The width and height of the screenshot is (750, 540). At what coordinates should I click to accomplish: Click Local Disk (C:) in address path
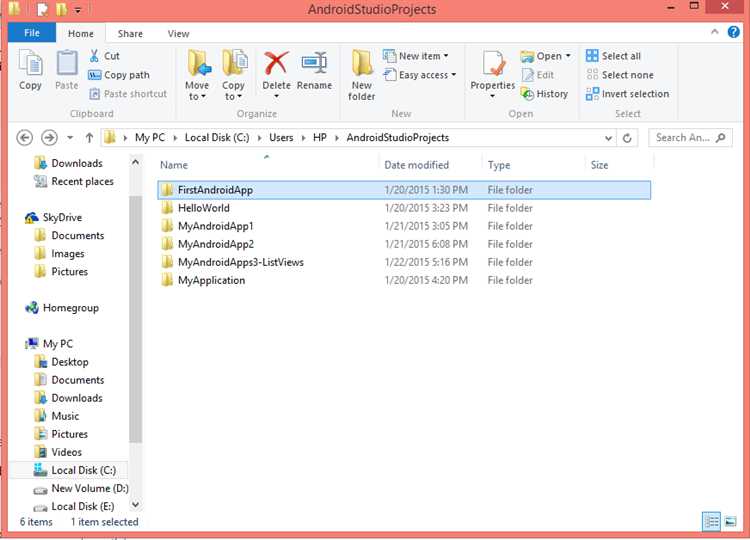click(217, 138)
